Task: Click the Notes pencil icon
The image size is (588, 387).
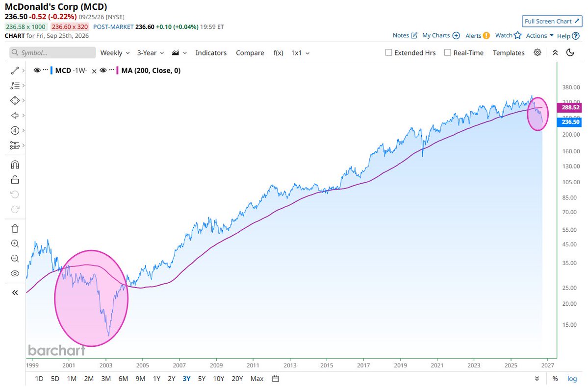Action: tap(414, 35)
